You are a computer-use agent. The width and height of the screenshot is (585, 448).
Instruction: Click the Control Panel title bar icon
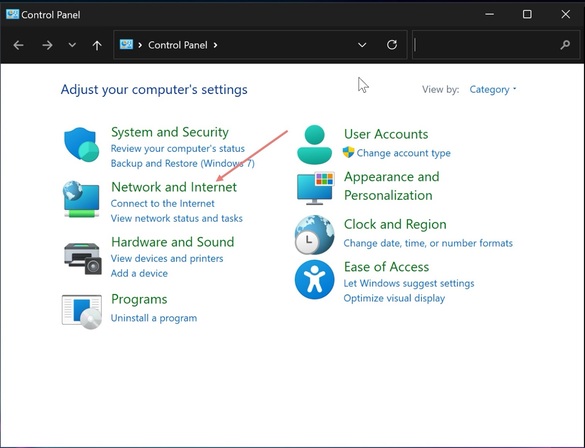pyautogui.click(x=12, y=15)
